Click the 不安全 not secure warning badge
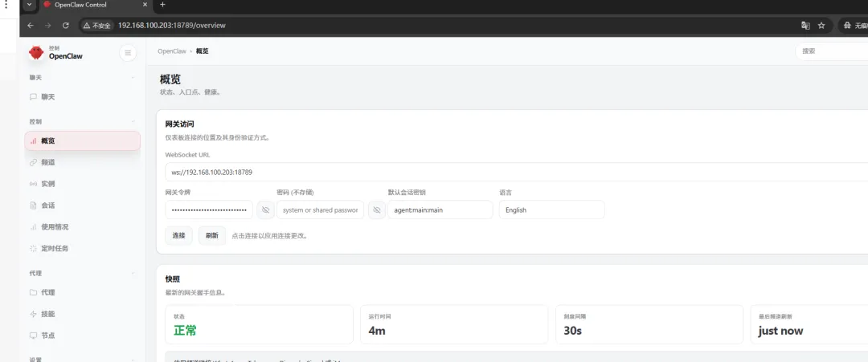The height and width of the screenshot is (362, 868). [x=96, y=26]
